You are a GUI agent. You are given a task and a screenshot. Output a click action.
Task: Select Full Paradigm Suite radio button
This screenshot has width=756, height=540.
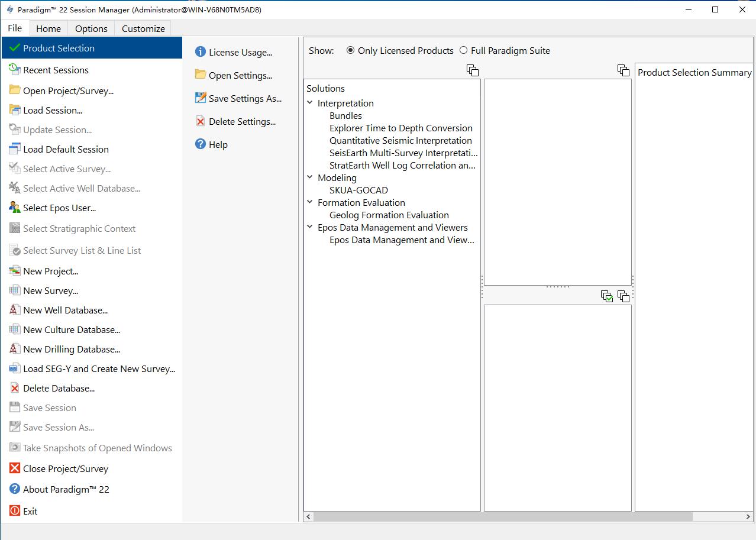(x=464, y=50)
